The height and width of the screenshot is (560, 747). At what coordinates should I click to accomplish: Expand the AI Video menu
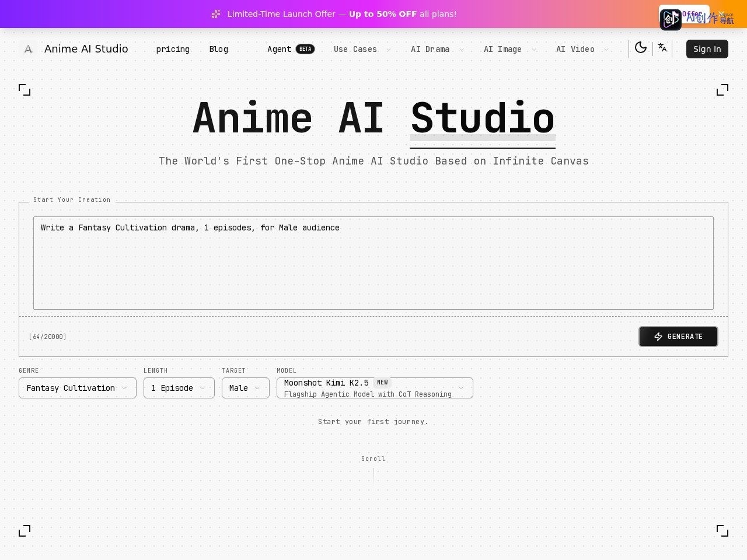582,49
